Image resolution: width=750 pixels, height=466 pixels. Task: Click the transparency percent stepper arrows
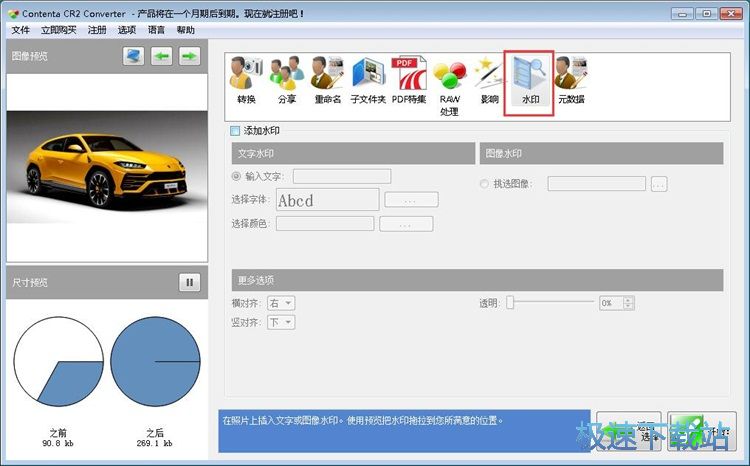629,303
